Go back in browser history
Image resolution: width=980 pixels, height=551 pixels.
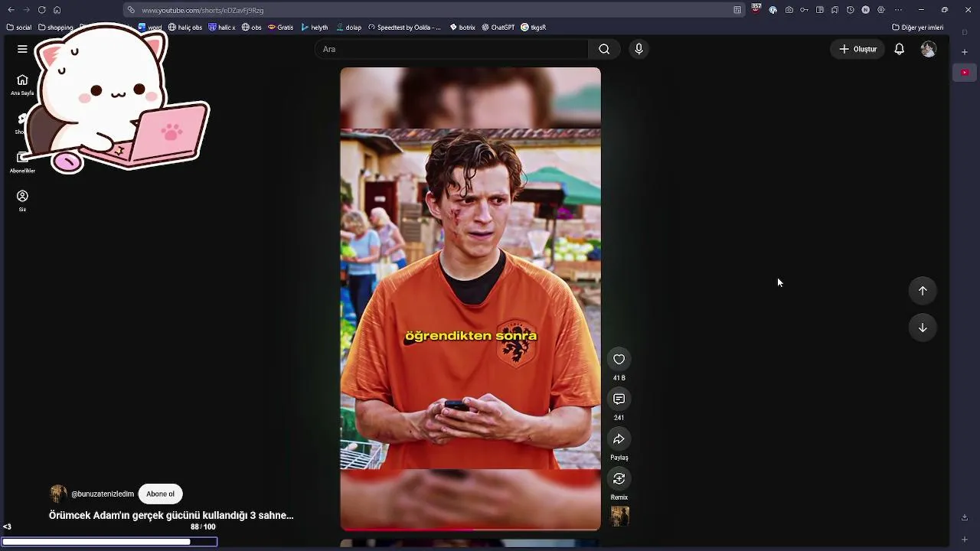[x=11, y=10]
